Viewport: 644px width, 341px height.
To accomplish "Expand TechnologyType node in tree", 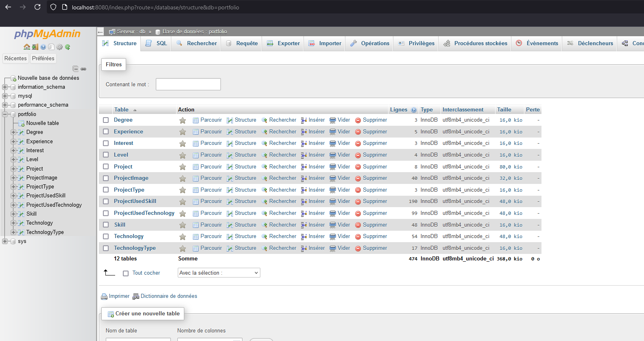I will [x=13, y=232].
